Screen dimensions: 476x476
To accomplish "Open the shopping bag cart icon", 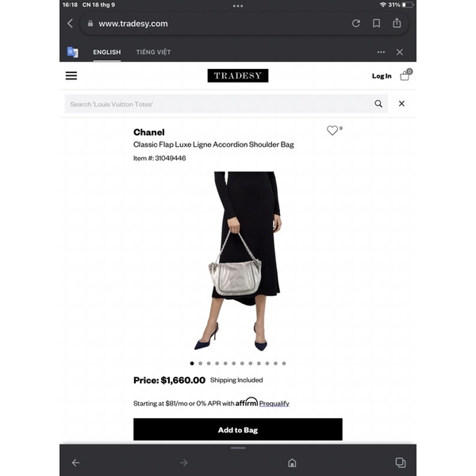I will tap(405, 75).
